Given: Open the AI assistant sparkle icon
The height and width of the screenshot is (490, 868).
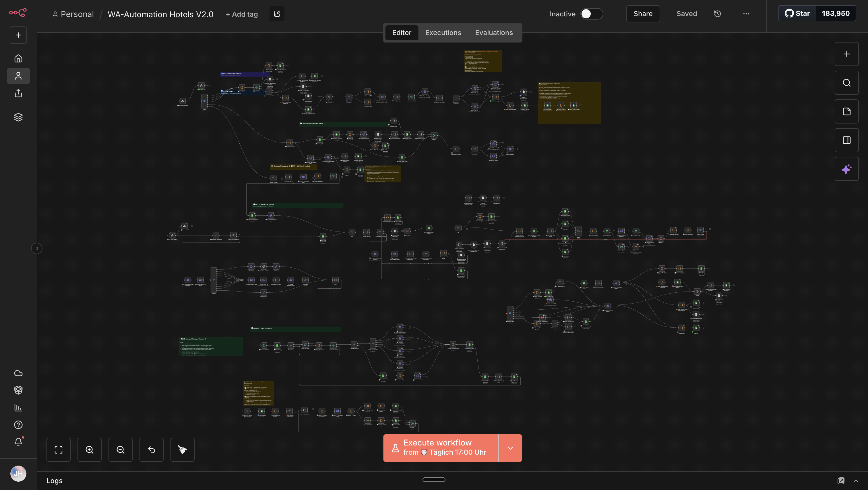Looking at the screenshot, I should pyautogui.click(x=846, y=169).
